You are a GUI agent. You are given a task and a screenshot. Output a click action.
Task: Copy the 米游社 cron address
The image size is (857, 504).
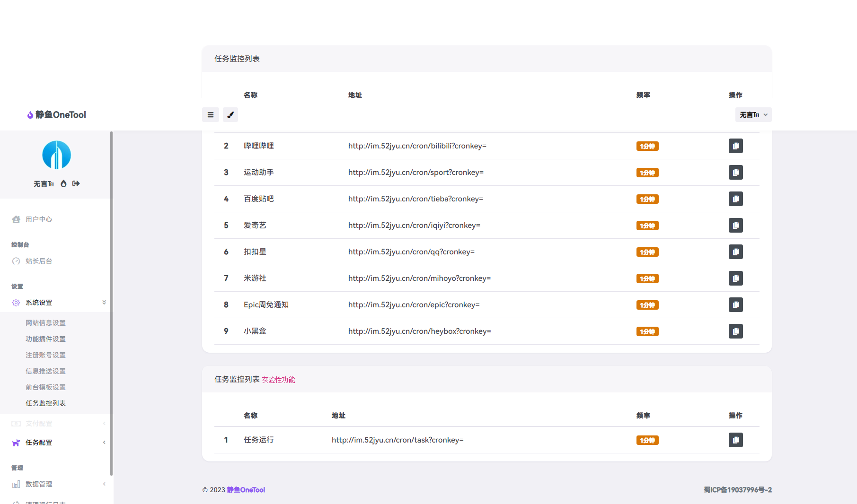[735, 278]
